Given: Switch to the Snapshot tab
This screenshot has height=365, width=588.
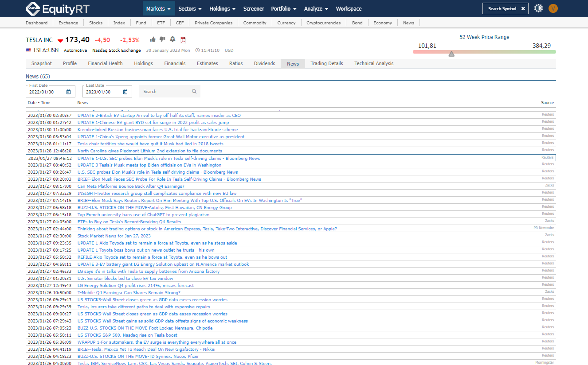Looking at the screenshot, I should point(42,63).
